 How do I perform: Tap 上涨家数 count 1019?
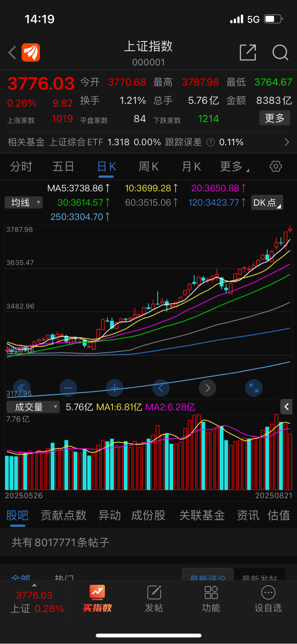62,119
